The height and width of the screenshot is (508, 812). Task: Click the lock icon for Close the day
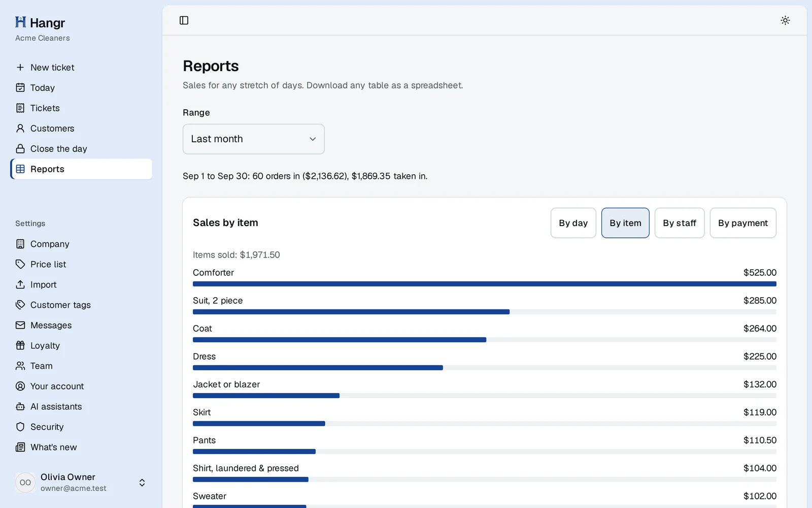pos(20,149)
